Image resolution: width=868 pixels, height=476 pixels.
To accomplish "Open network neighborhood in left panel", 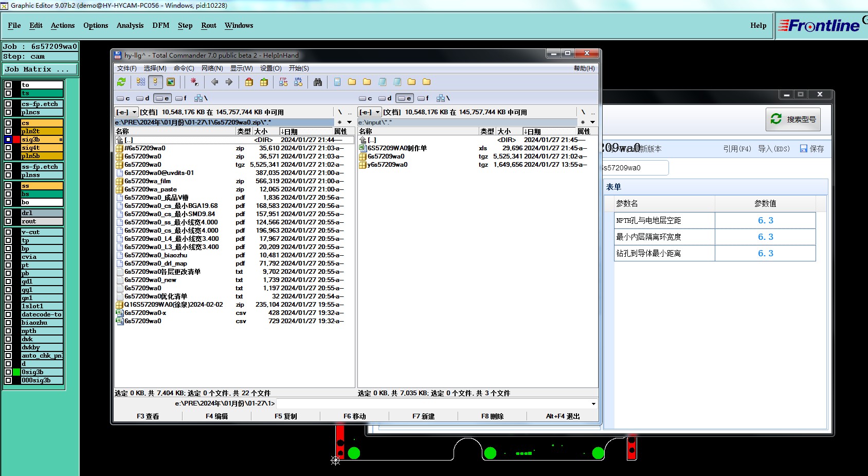I will [201, 98].
